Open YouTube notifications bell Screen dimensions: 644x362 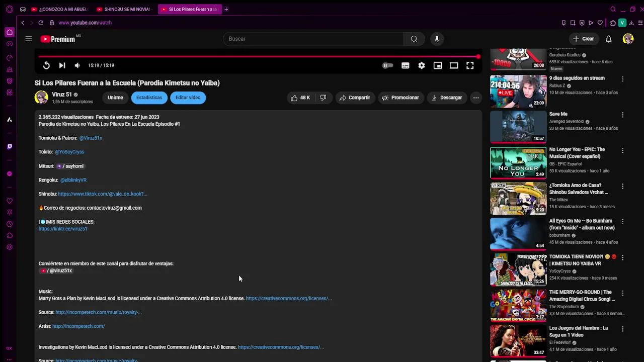(608, 39)
